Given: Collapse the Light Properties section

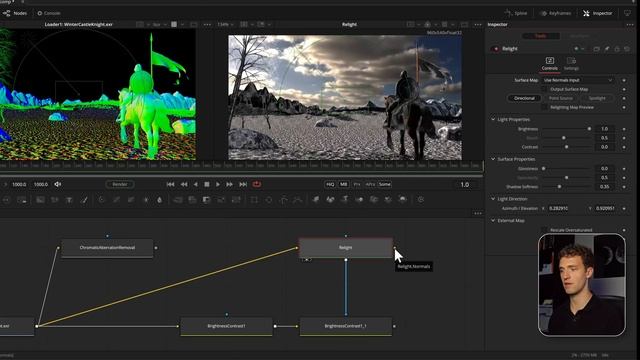Looking at the screenshot, I should point(493,120).
